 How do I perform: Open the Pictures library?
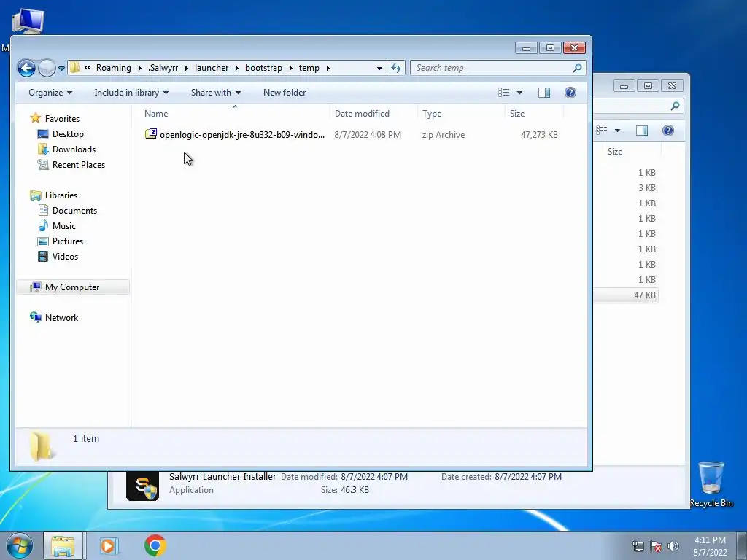[68, 241]
